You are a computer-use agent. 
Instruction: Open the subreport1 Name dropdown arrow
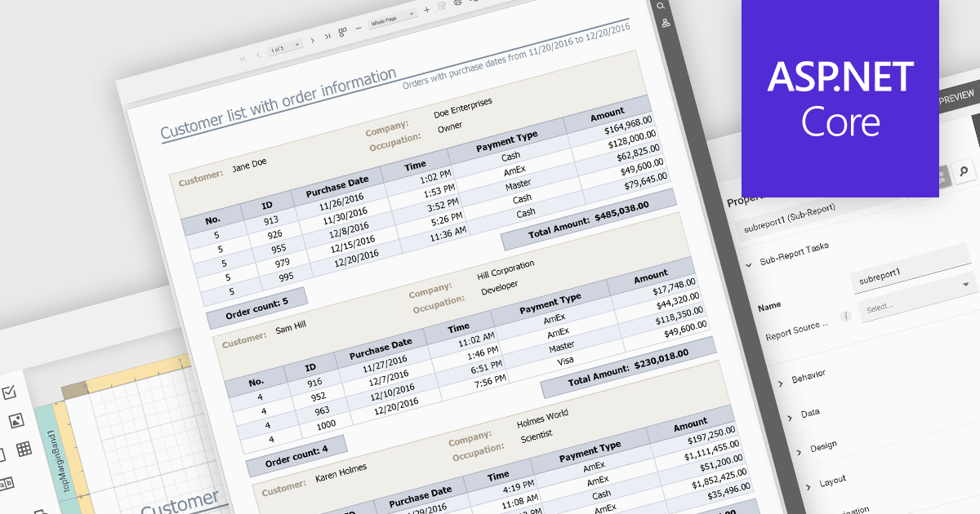(965, 286)
